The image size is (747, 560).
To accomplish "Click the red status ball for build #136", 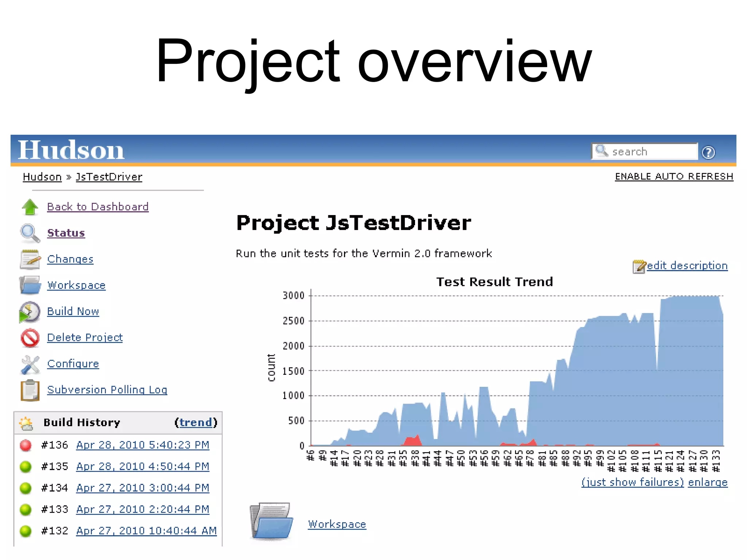I will tap(26, 445).
